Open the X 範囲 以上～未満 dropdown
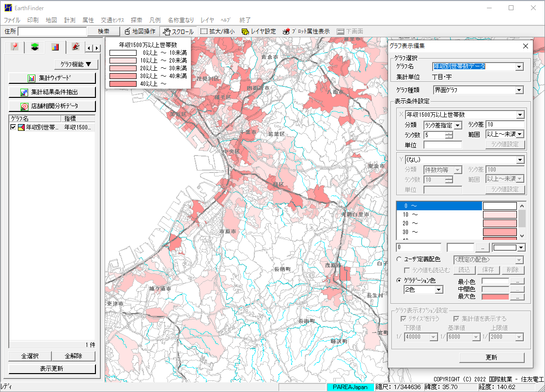The width and height of the screenshot is (545, 392). [520, 134]
